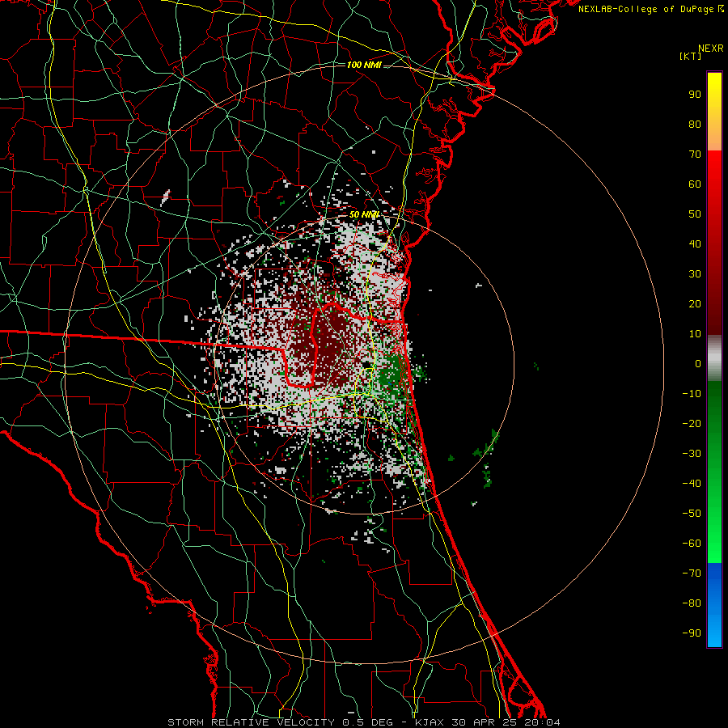The image size is (728, 728).
Task: Click the 40 knot scale label
Action: click(695, 243)
